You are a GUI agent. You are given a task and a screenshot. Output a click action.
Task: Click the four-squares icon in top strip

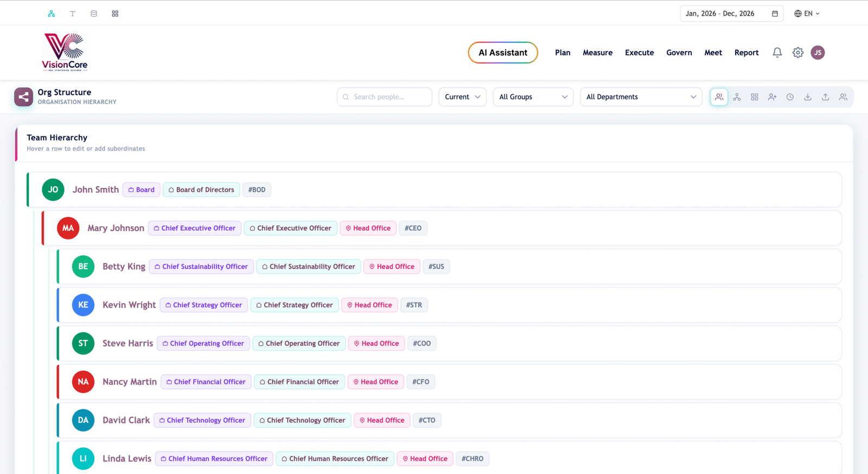click(115, 14)
